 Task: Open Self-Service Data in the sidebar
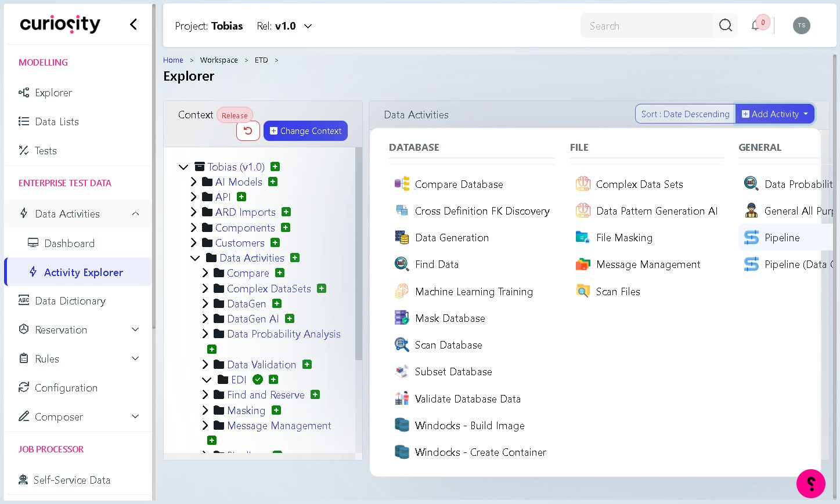click(x=72, y=480)
